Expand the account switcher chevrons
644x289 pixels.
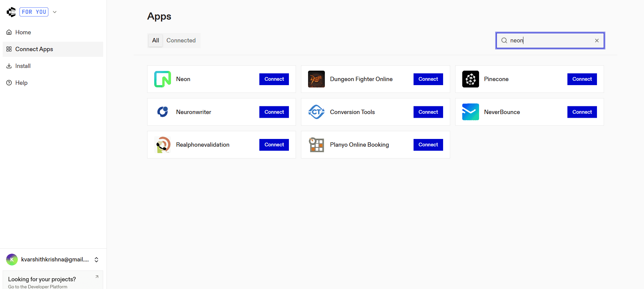tap(96, 260)
